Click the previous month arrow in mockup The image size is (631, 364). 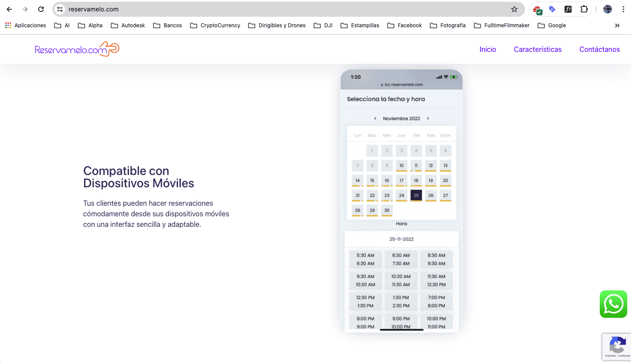375,118
